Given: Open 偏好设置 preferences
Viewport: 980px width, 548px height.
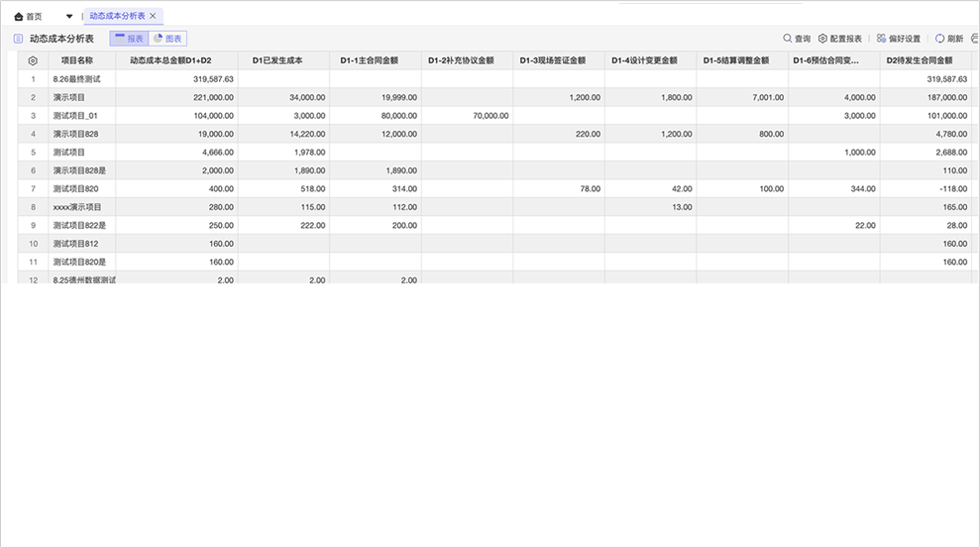Looking at the screenshot, I should [x=898, y=39].
